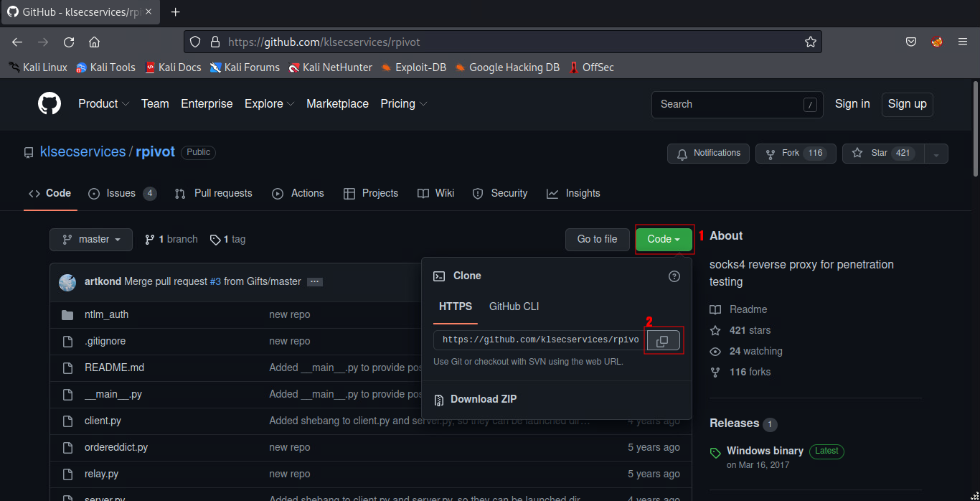This screenshot has height=501, width=980.
Task: Switch to the GitHub CLI tab
Action: (x=514, y=306)
